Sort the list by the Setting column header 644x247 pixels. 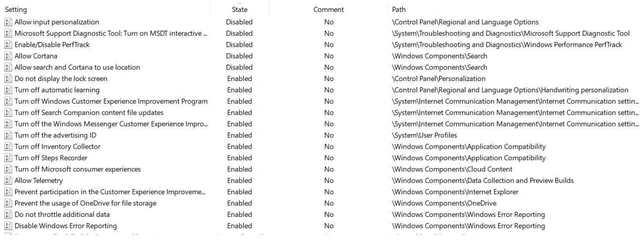16,10
